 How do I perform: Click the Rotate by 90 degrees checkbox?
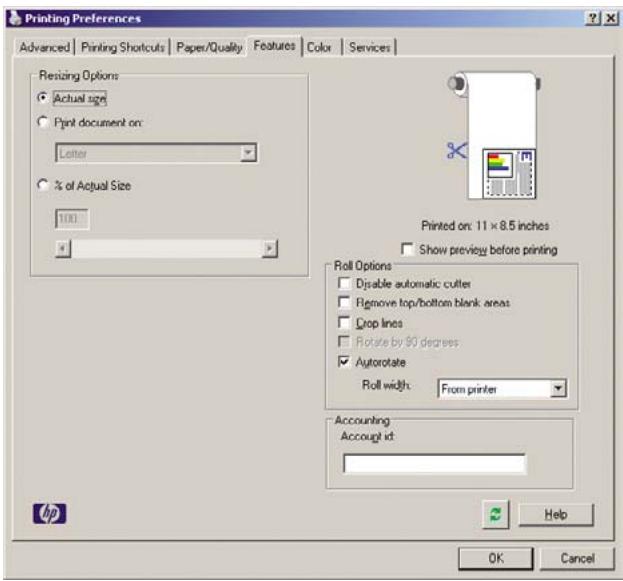point(344,341)
